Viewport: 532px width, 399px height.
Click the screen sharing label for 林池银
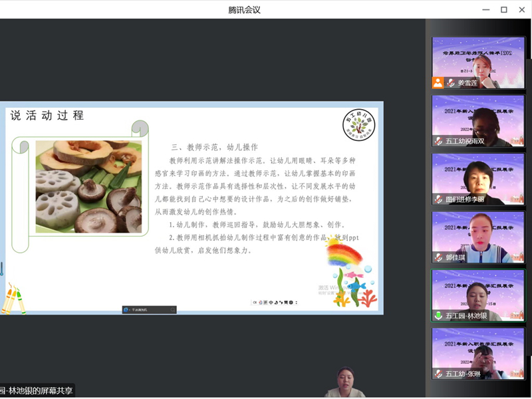click(x=37, y=390)
